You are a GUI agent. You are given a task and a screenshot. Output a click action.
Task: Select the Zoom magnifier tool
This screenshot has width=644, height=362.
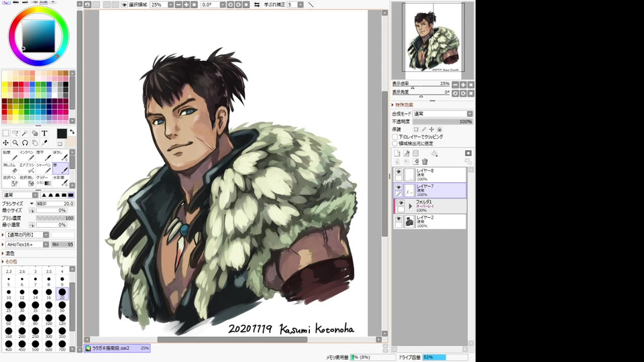point(15,143)
